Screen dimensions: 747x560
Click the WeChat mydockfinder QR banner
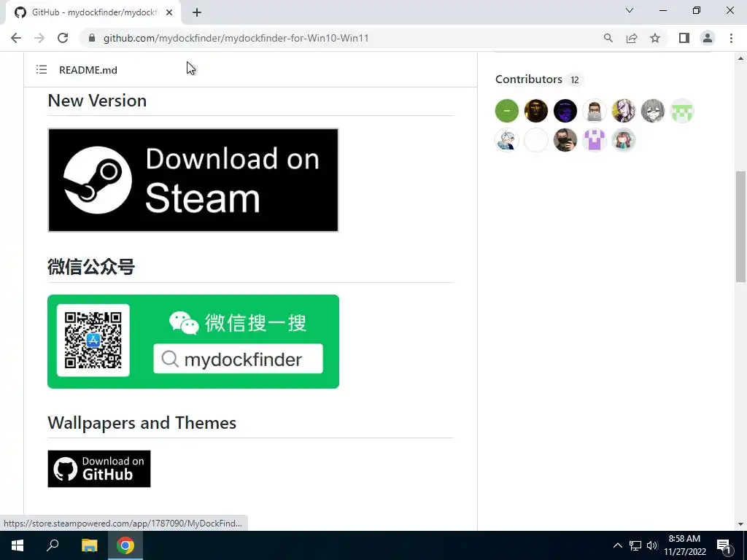point(193,341)
